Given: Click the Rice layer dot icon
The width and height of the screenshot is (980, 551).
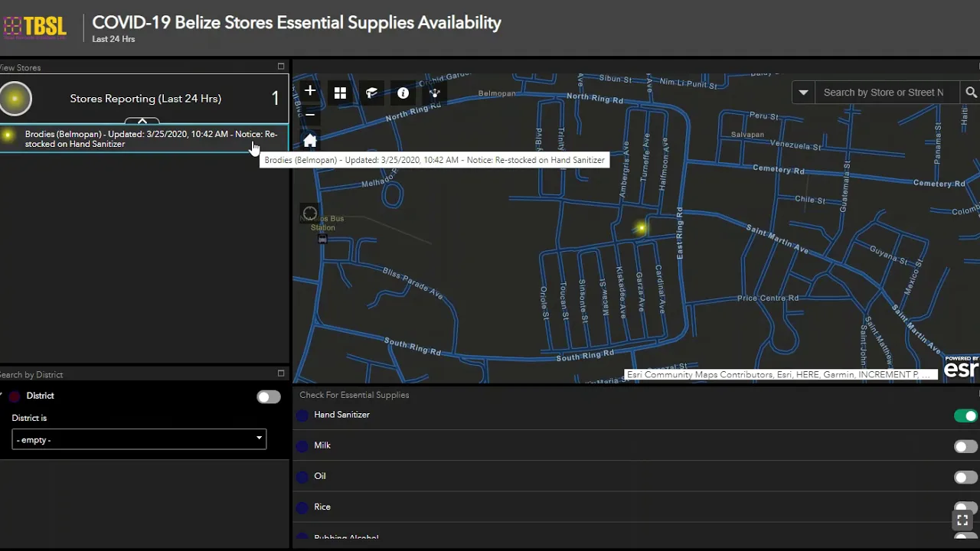Looking at the screenshot, I should [x=302, y=507].
